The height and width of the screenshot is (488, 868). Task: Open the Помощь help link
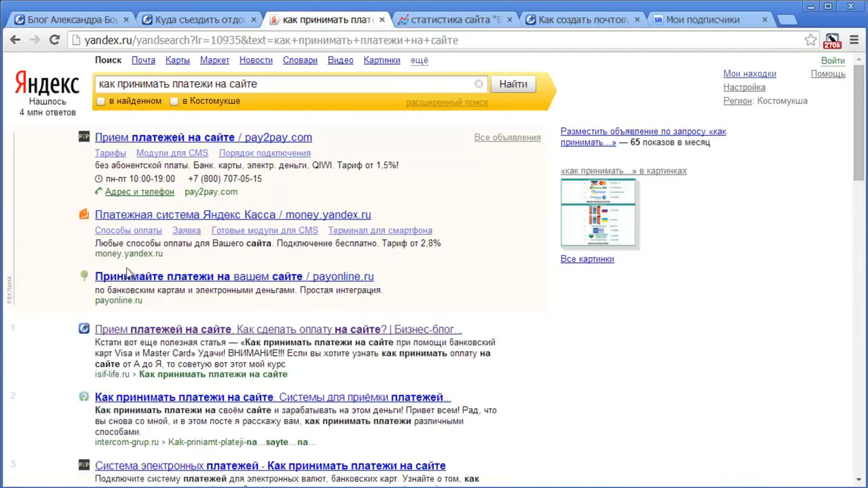pos(828,74)
